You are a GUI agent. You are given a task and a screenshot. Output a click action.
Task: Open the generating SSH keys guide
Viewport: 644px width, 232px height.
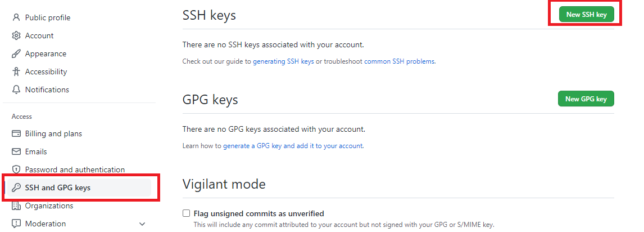(x=283, y=62)
